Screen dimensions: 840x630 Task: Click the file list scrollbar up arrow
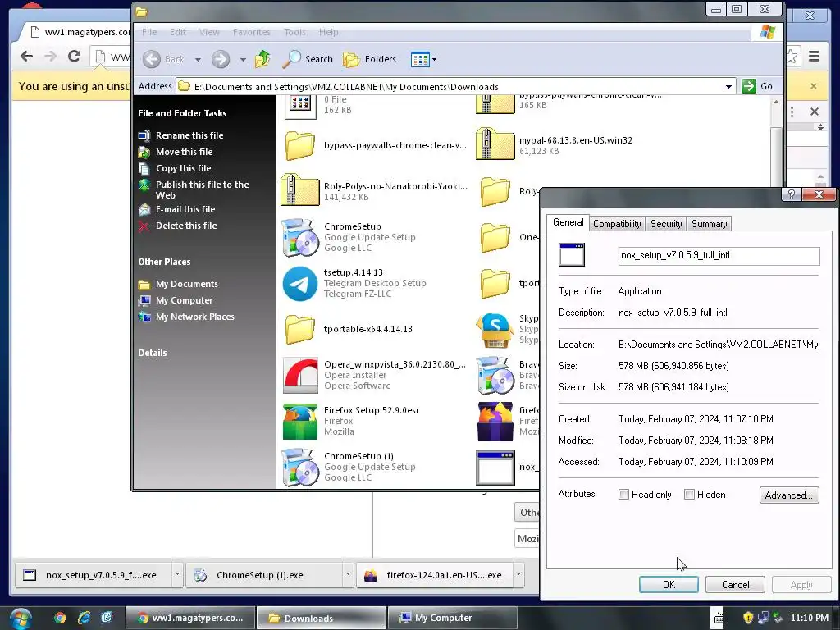tap(776, 103)
